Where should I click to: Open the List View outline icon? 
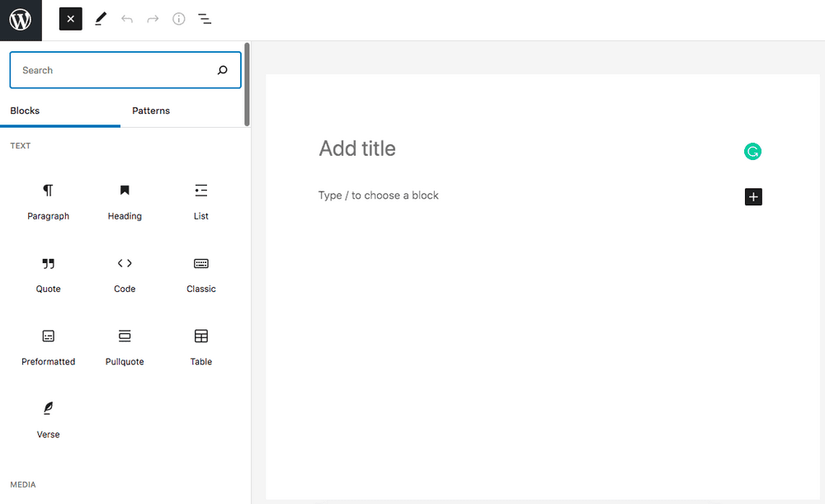click(x=205, y=20)
